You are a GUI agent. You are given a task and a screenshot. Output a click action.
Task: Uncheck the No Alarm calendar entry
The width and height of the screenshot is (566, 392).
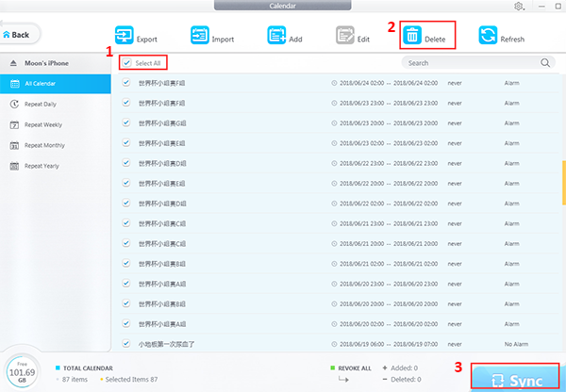(126, 345)
